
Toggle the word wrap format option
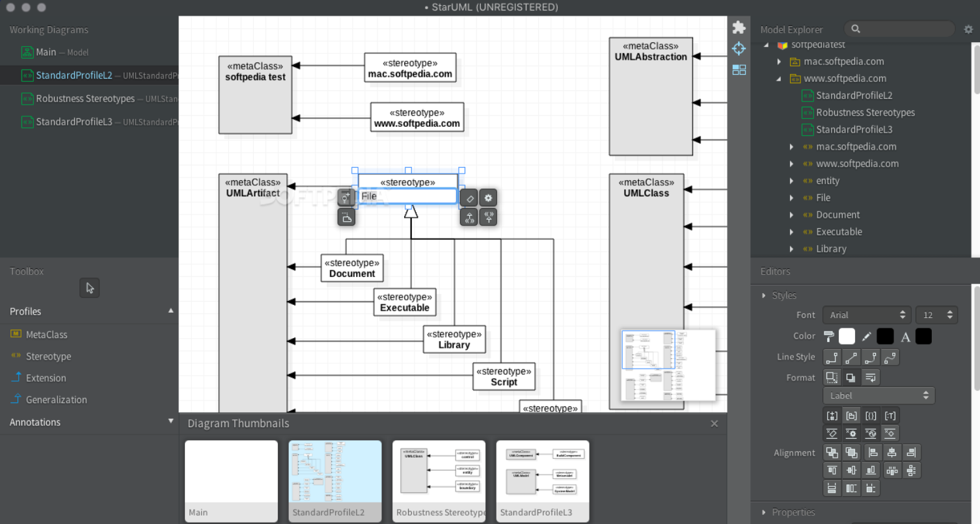(x=871, y=377)
